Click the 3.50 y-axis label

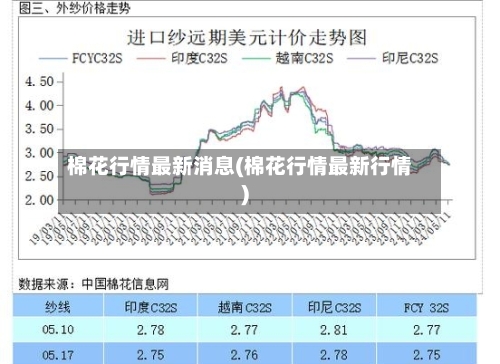(40, 129)
